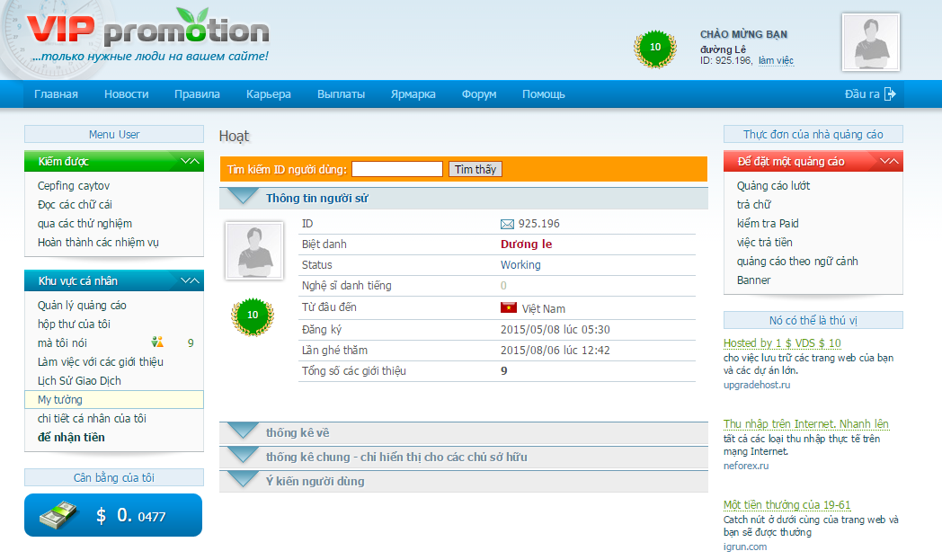Screen dimensions: 942x560
Task: Open the Карьера menu item
Action: [x=269, y=94]
